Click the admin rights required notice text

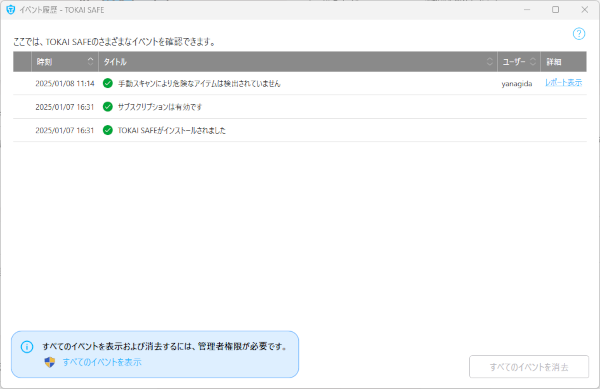pyautogui.click(x=165, y=347)
